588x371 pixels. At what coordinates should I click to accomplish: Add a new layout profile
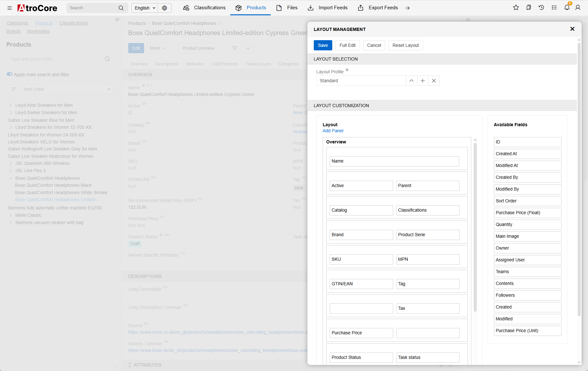click(423, 81)
